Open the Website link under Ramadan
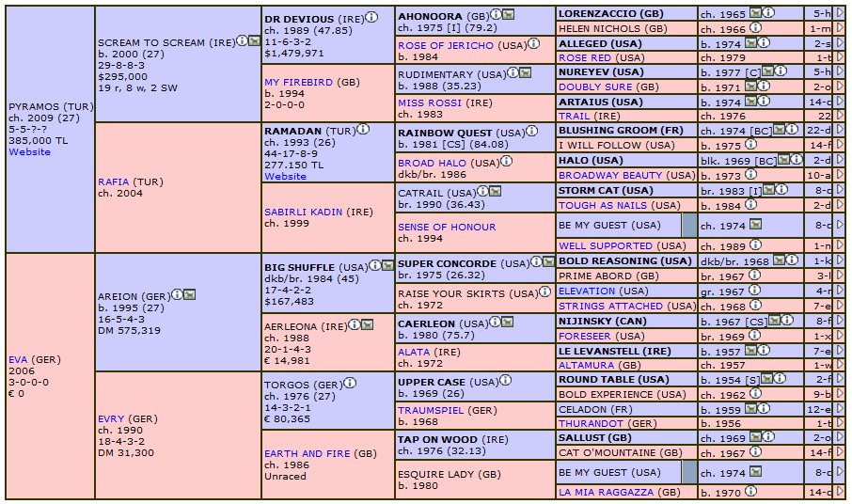 click(x=285, y=177)
